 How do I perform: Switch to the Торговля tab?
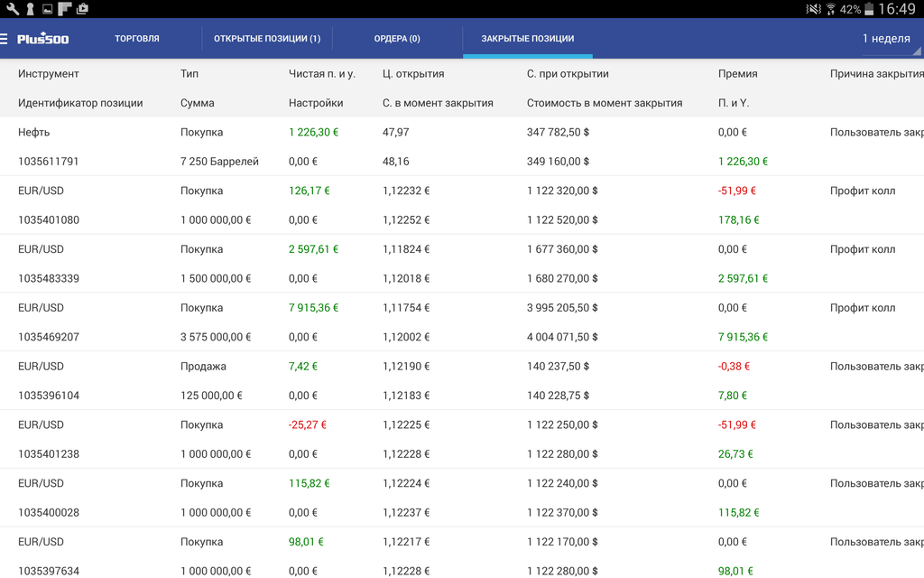tap(137, 39)
